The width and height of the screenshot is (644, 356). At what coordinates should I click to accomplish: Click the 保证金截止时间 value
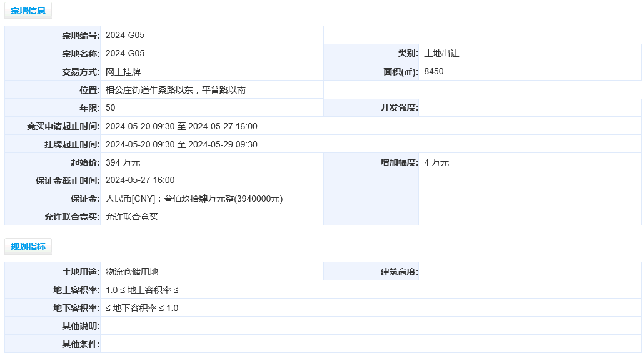coord(140,180)
